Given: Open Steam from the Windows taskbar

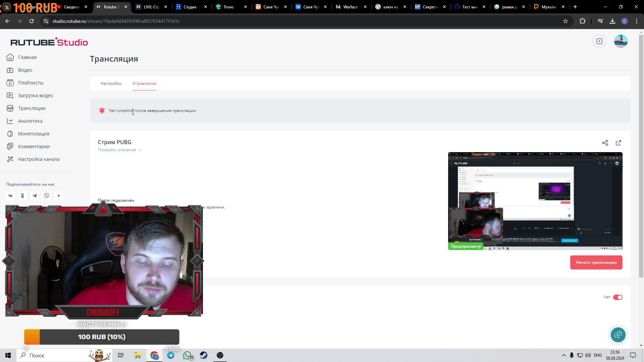Looking at the screenshot, I should pyautogui.click(x=204, y=355).
